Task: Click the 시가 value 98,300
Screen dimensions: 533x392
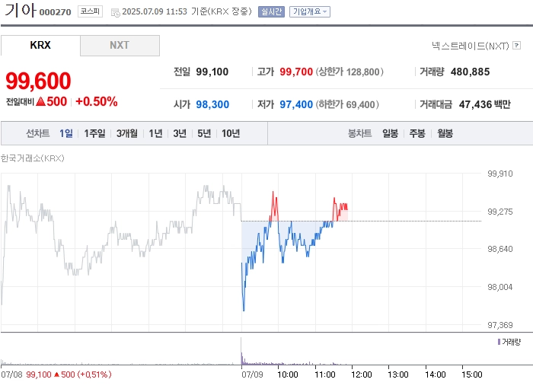Action: 212,104
